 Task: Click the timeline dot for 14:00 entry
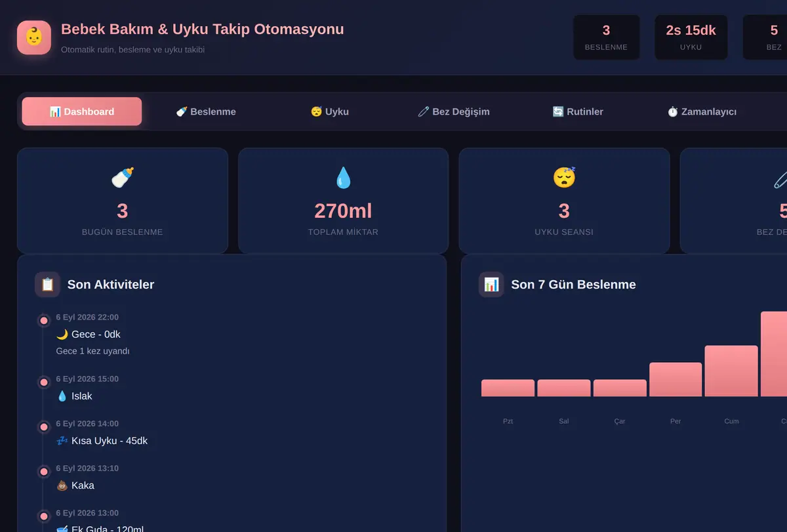pos(44,427)
